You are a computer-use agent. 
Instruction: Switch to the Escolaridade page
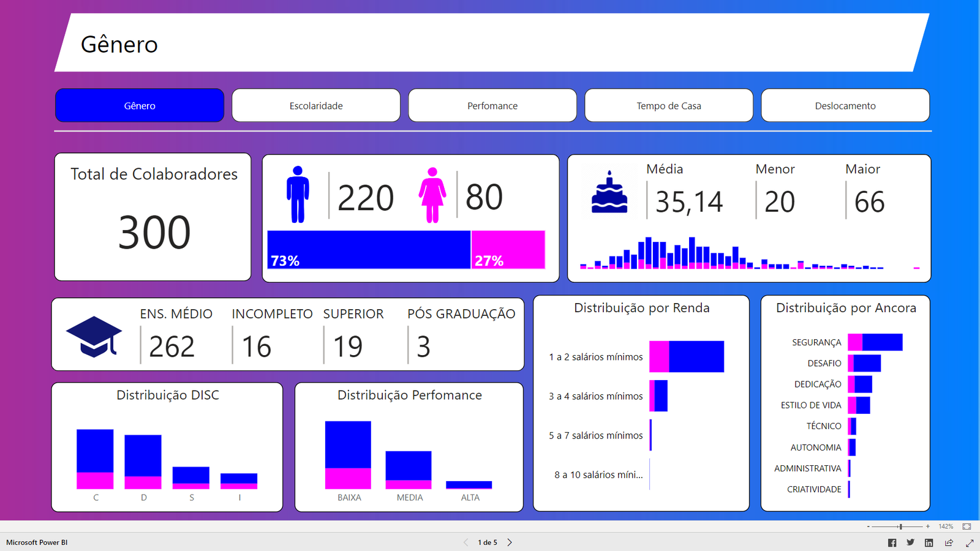pos(316,105)
